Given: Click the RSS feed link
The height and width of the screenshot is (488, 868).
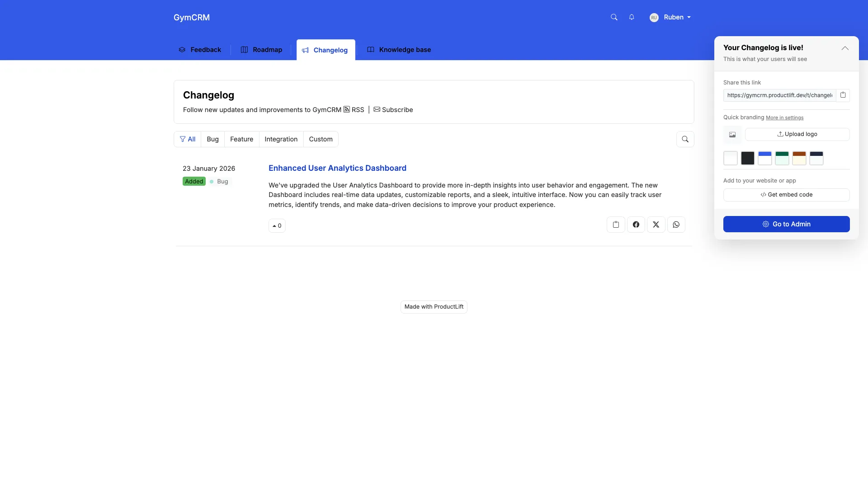Looking at the screenshot, I should pos(354,109).
